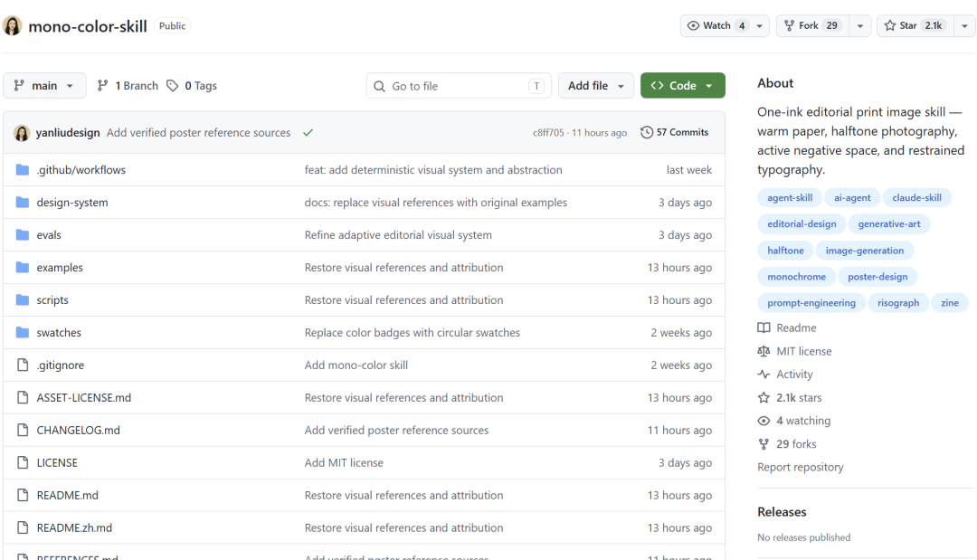Open the 1 Branch link
The width and height of the screenshot is (977, 560).
pos(128,86)
